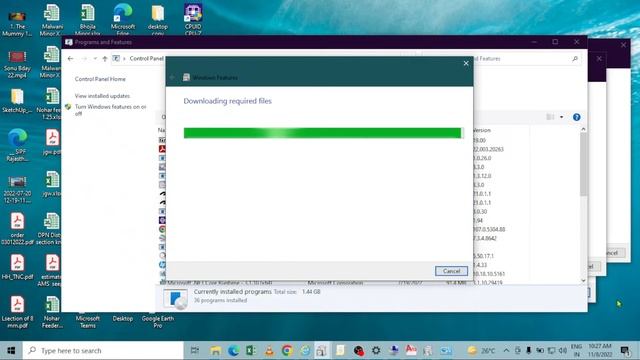Open Google Chrome from taskbar

287,351
